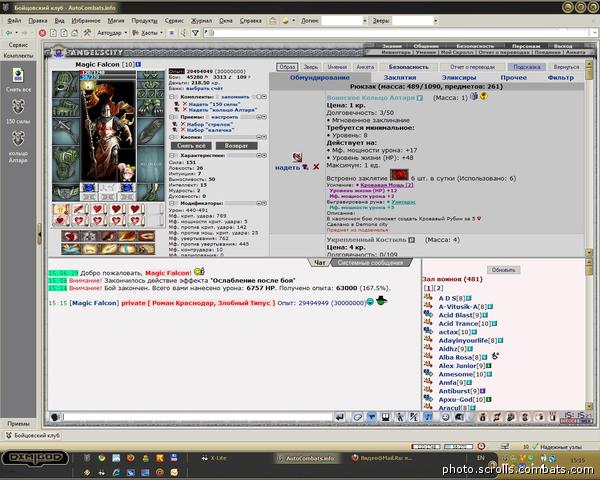Click the 'кольцо Алтаря' armor set icon
Viewport: 600px width, 480px height.
(18, 139)
